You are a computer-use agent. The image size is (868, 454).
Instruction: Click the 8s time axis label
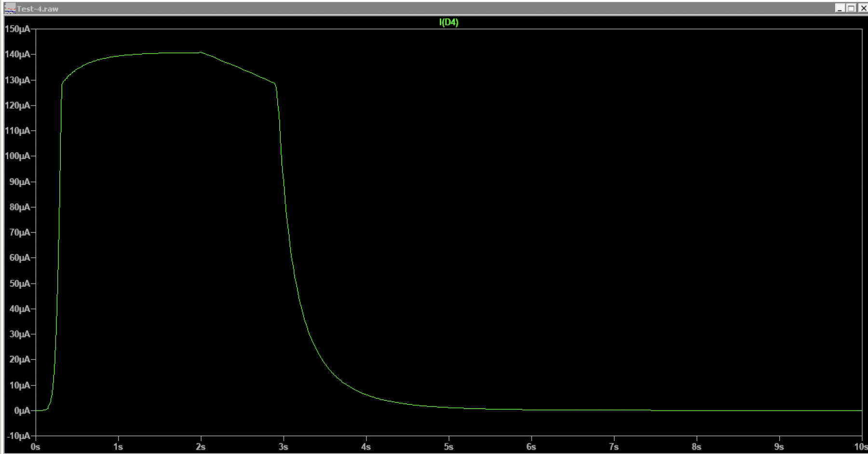click(696, 447)
